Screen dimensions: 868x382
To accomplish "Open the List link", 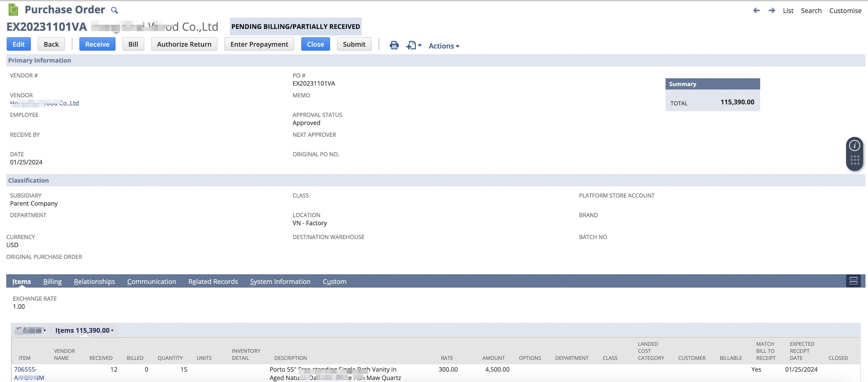I will coord(788,11).
